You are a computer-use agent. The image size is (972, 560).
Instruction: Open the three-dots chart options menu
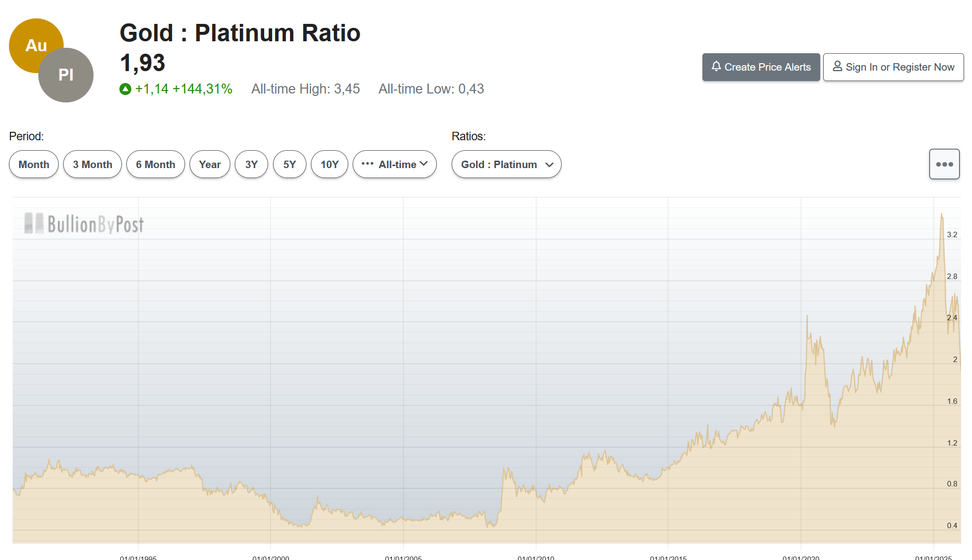pos(944,164)
